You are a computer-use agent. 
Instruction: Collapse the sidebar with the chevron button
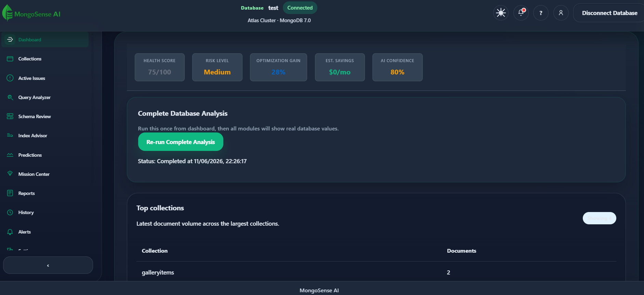tap(48, 265)
